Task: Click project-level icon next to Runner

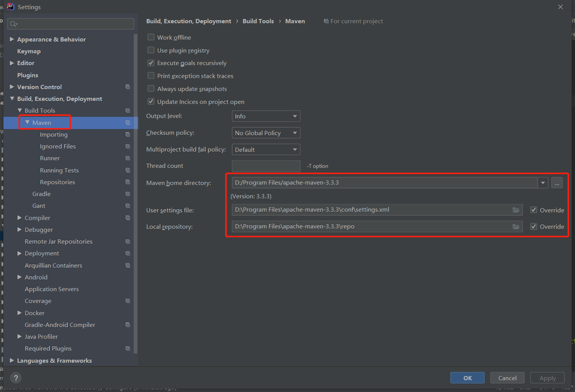Action: (128, 158)
